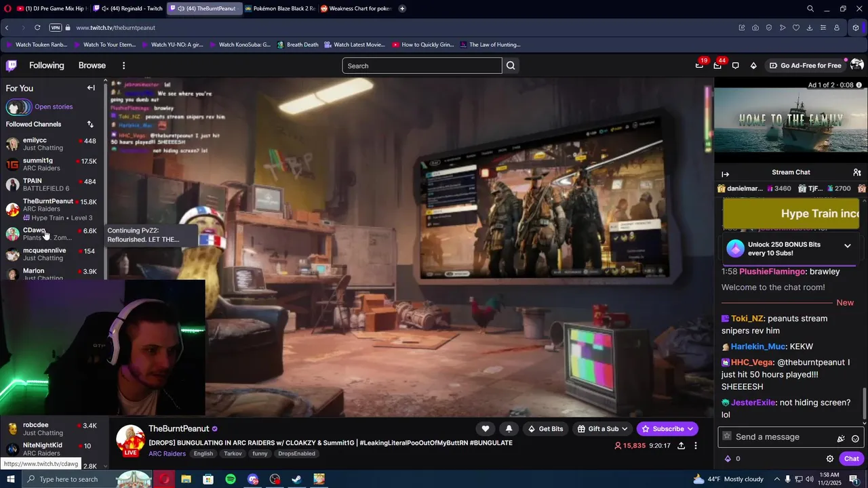Viewport: 868px width, 488px height.
Task: Open the Following page
Action: 47,66
